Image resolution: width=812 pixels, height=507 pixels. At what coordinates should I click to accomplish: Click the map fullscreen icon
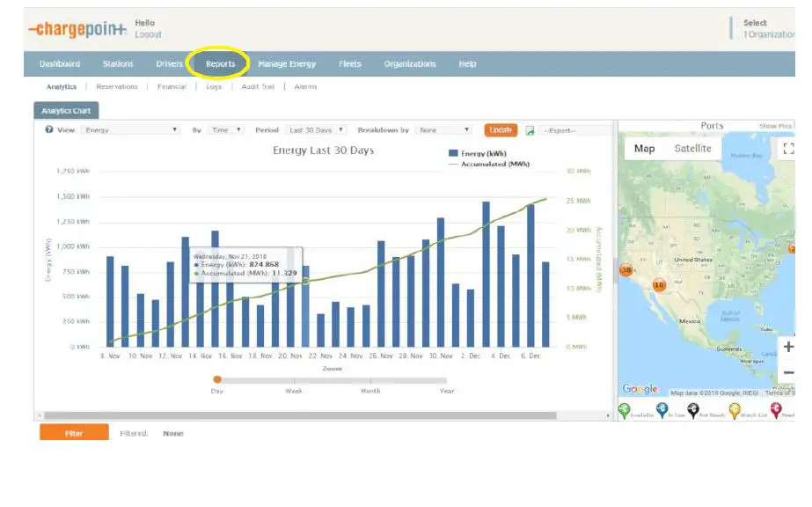tap(787, 149)
